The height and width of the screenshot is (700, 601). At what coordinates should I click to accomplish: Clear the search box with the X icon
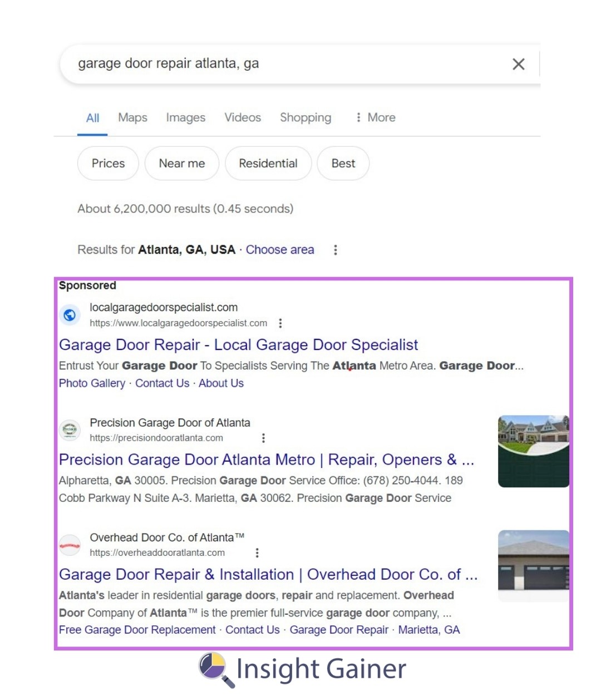point(518,64)
